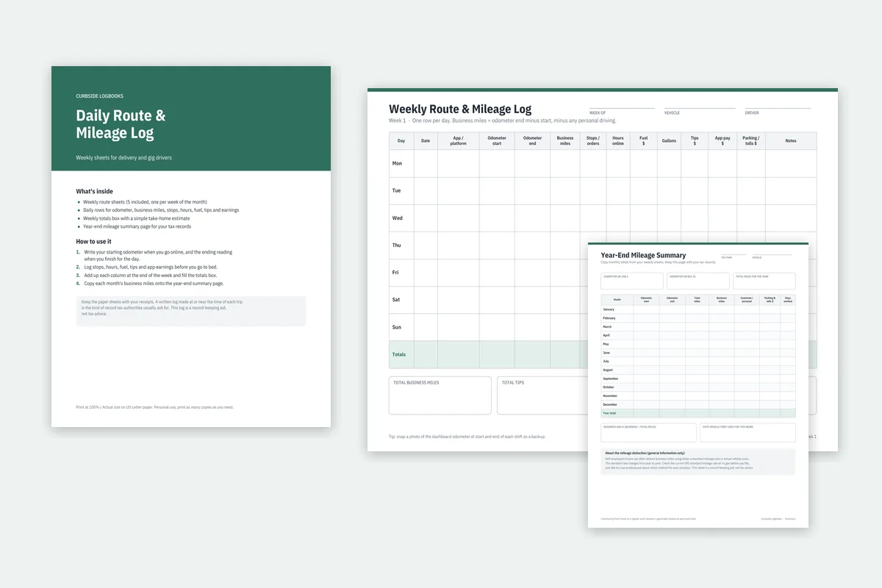Click the 'Odometer end' column header in weekly log
Image resolution: width=882 pixels, height=588 pixels.
coord(533,141)
